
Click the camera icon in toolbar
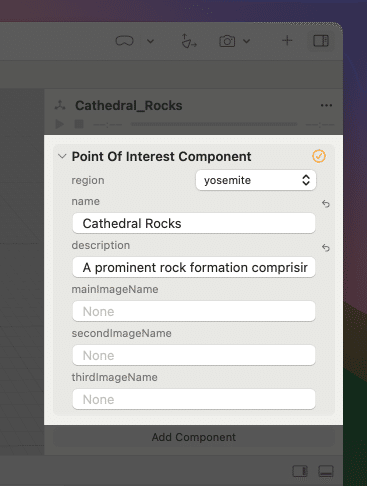tap(227, 41)
